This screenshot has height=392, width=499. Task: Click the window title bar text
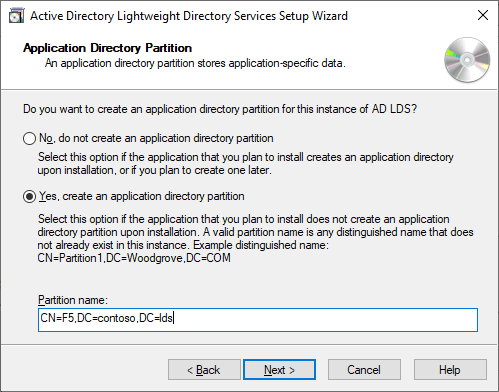189,16
